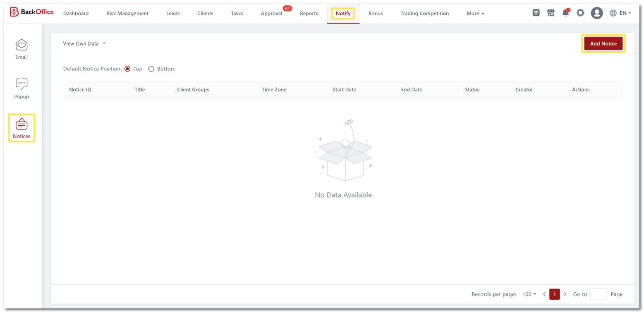Click the Add Notice button
Screen dimensions: 644x313
603,43
